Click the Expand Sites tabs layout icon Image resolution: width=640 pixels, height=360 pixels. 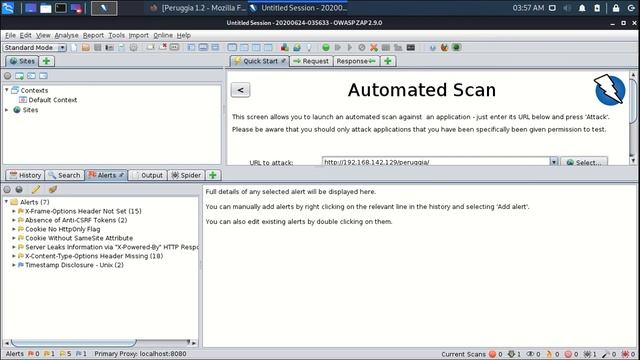191,47
